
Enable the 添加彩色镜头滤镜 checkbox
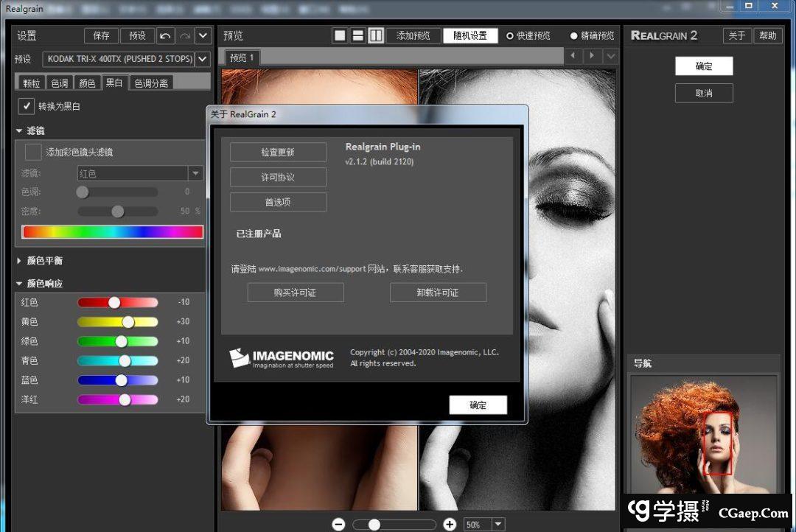[x=33, y=152]
